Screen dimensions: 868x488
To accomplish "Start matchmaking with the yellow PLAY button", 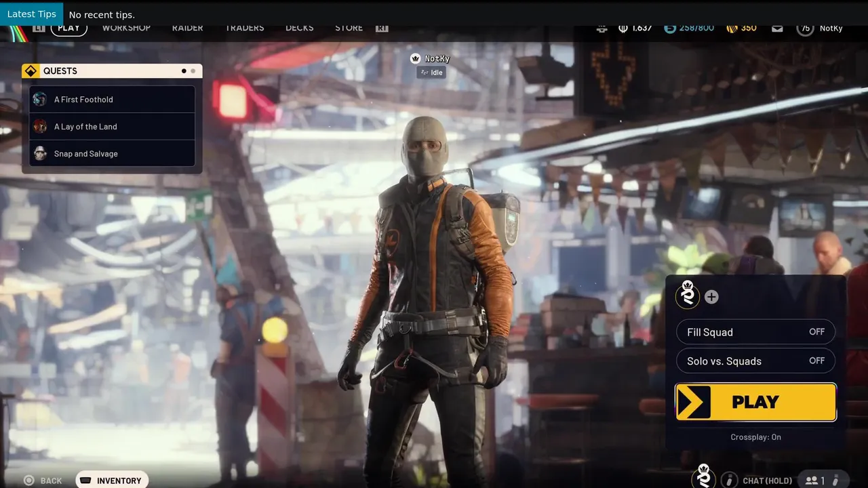I will 755,402.
